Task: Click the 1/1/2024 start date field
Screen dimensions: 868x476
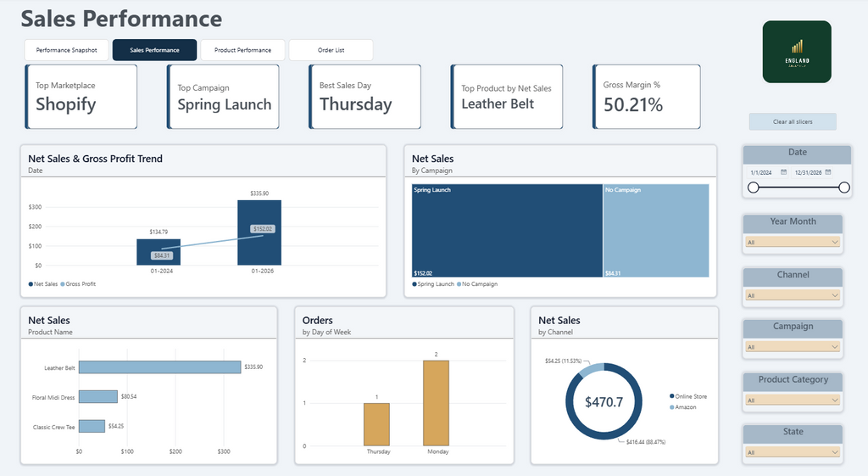Action: click(762, 172)
